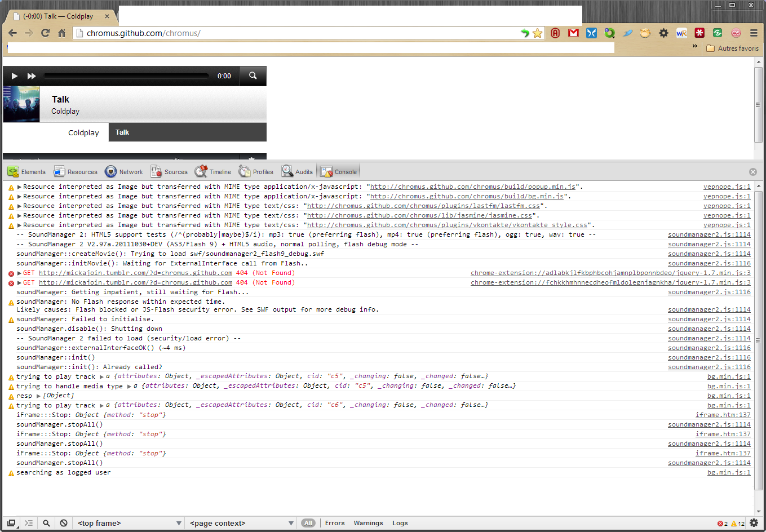
Task: Switch to the Elements panel
Action: click(x=26, y=172)
